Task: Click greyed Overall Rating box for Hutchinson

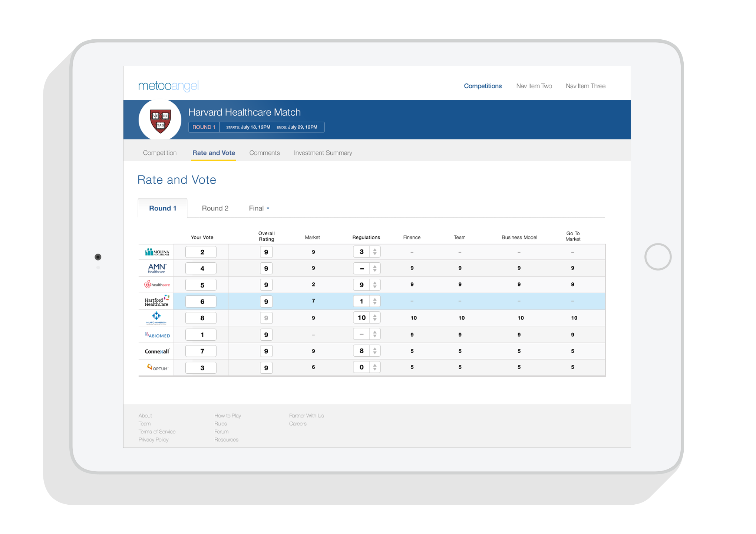Action: (266, 318)
